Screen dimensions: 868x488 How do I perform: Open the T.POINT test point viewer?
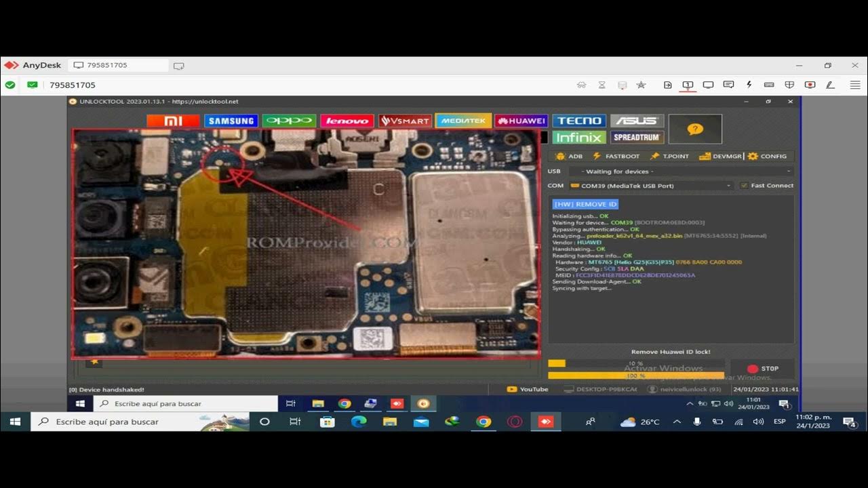coord(669,156)
